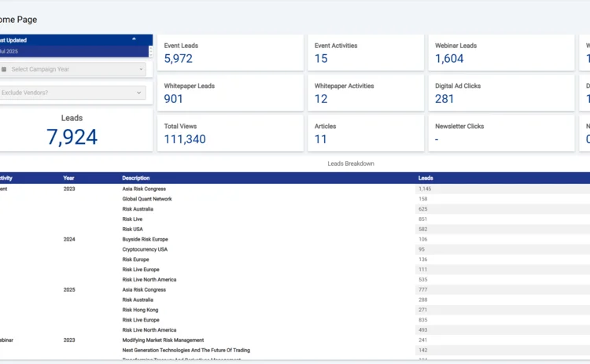Open the Articles count card
Screen dimensions: 590x364
coord(365,133)
